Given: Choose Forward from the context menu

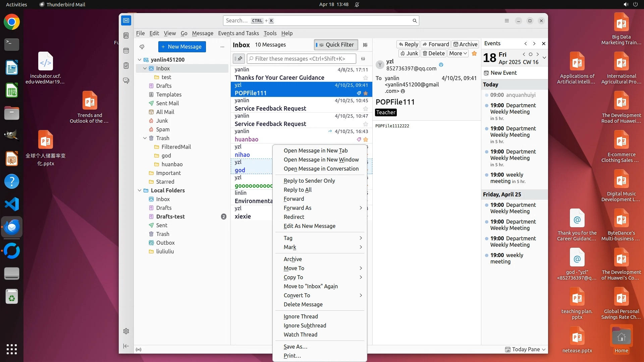Looking at the screenshot, I should pos(294,199).
